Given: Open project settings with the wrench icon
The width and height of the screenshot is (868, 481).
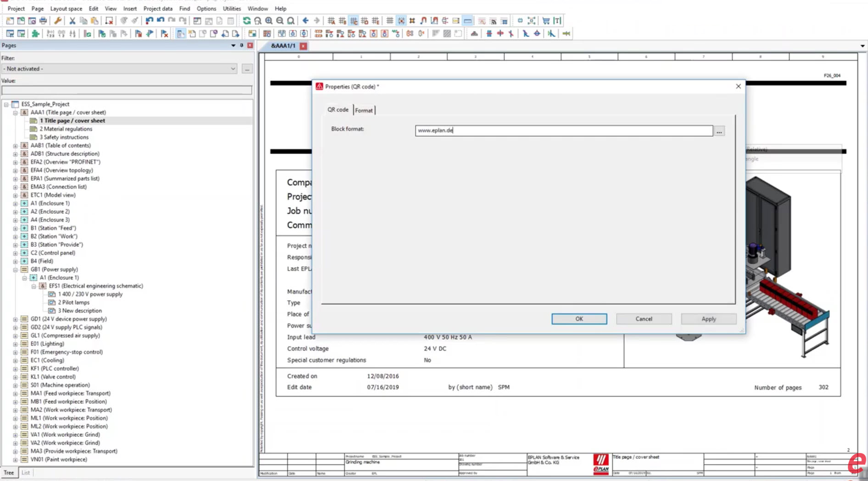Looking at the screenshot, I should pyautogui.click(x=58, y=21).
